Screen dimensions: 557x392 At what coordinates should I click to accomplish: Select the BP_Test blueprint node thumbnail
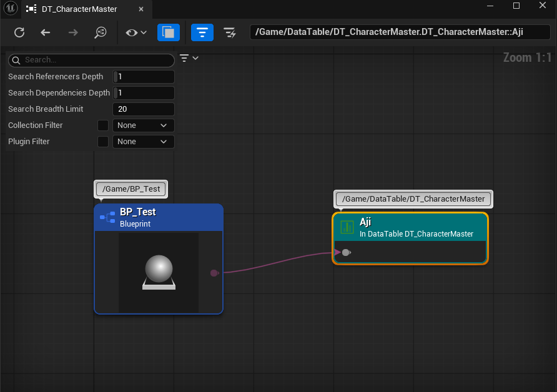coord(159,273)
